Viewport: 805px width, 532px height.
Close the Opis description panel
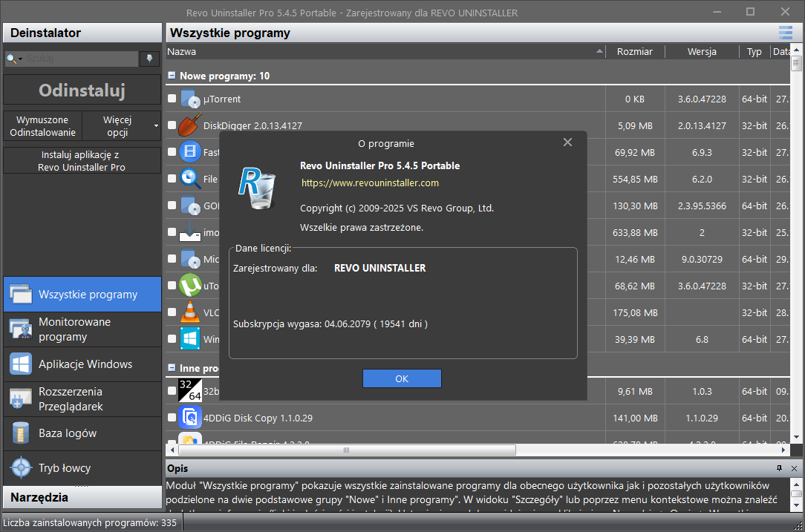[x=794, y=468]
